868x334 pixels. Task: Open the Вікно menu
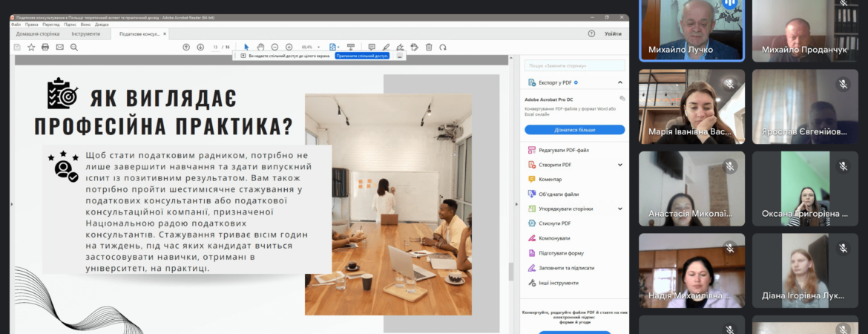(x=85, y=24)
